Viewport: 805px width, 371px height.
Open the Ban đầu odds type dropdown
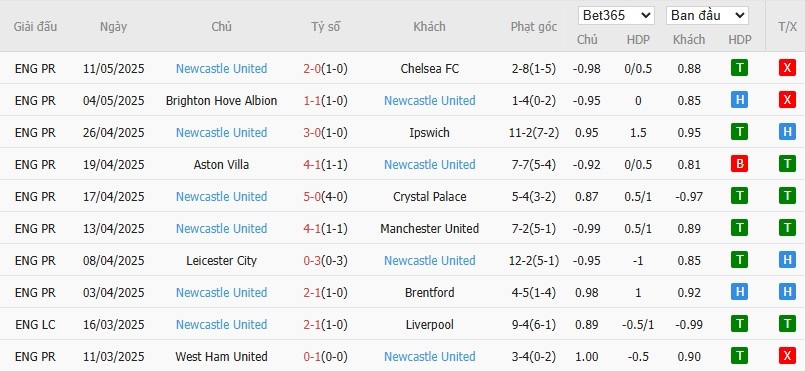(x=707, y=15)
